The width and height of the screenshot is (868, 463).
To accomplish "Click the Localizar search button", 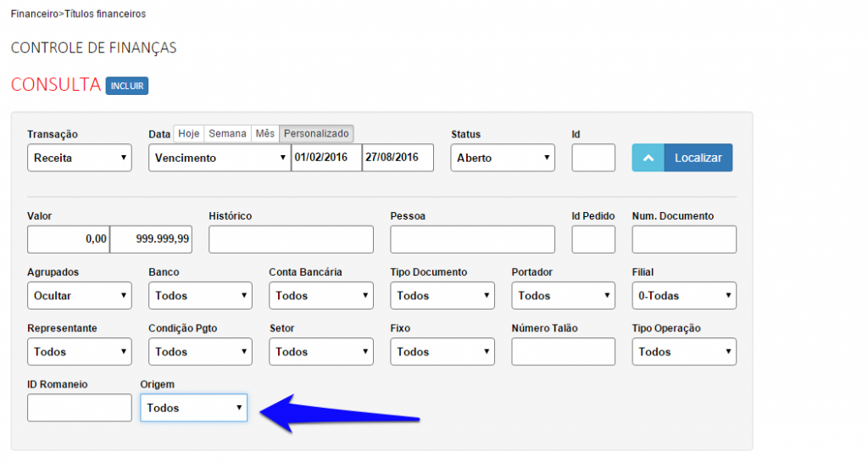I will [698, 158].
